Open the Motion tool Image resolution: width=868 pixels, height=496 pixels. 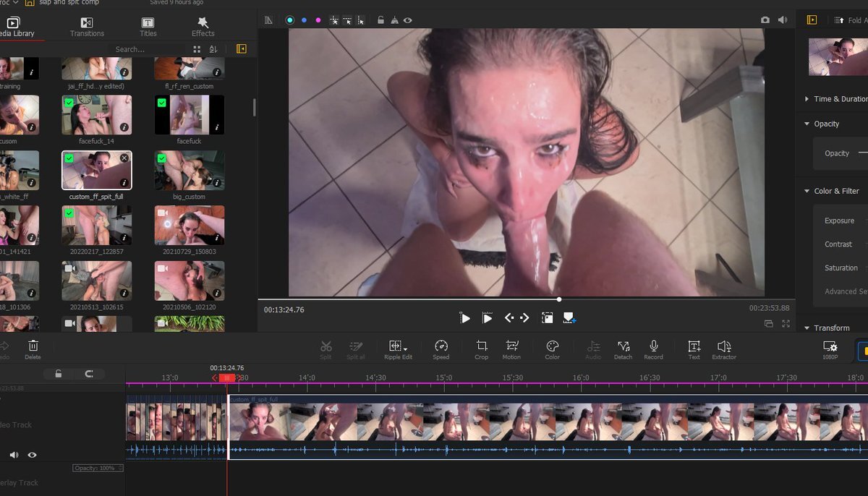pos(511,348)
